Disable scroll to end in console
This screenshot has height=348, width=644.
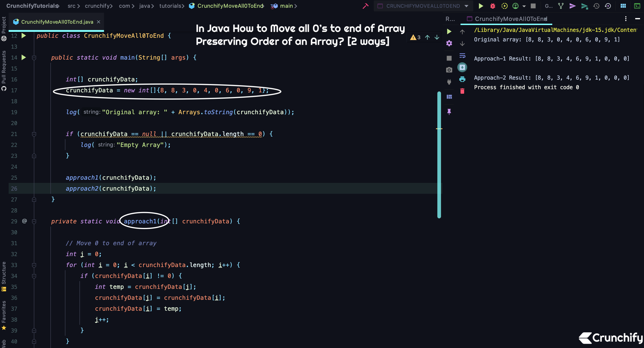coord(462,67)
